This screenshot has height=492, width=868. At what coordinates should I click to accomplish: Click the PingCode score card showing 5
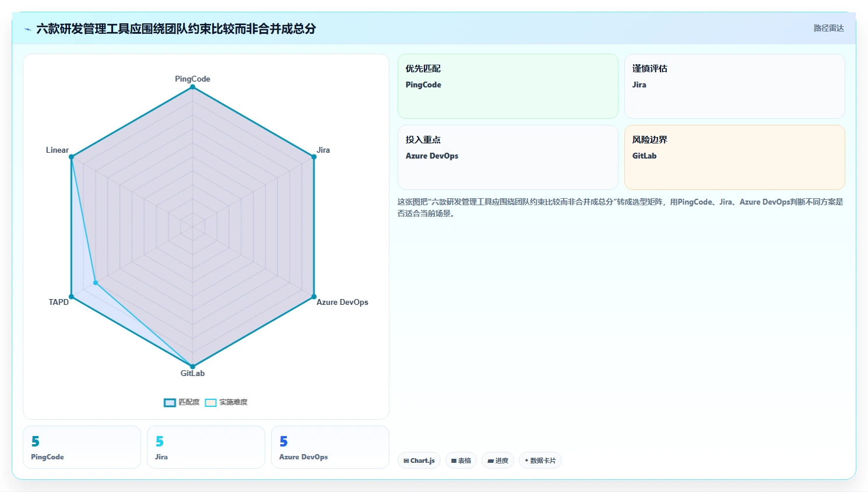(82, 447)
